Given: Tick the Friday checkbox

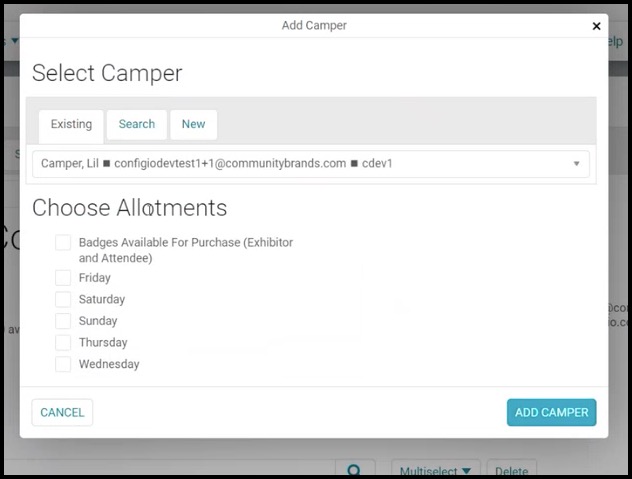Looking at the screenshot, I should pos(63,278).
